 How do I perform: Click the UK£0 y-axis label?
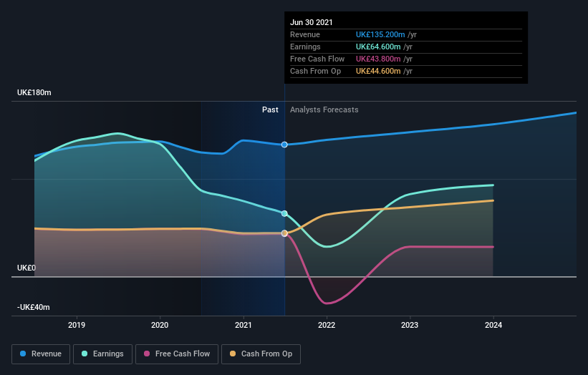[26, 268]
